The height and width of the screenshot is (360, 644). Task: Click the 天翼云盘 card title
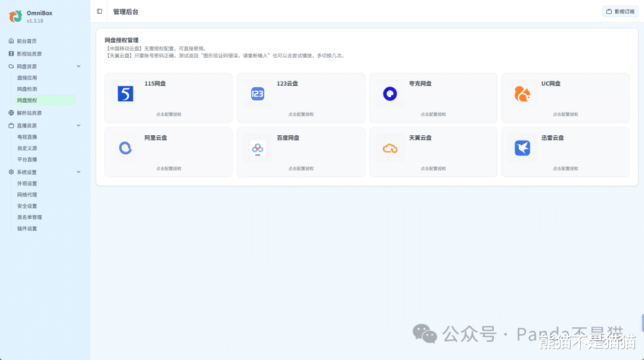(x=420, y=138)
